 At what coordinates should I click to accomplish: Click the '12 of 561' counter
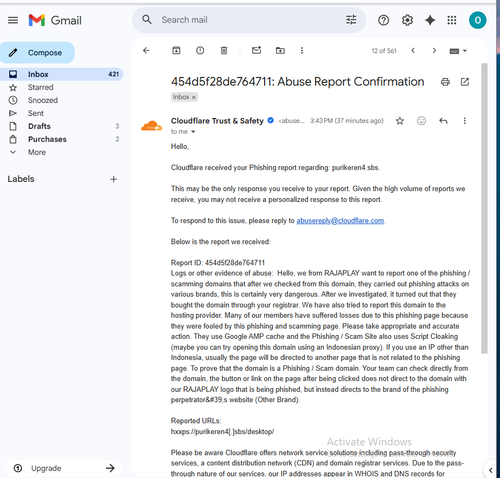click(x=384, y=51)
